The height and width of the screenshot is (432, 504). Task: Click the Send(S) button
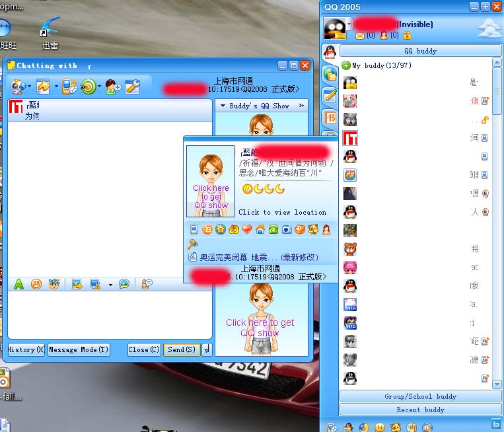(182, 349)
